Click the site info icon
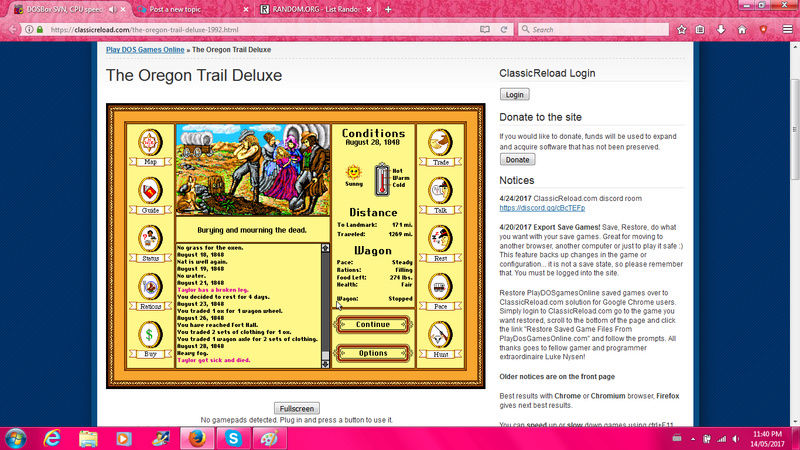Screen dimensions: 800x450 tap(29, 30)
